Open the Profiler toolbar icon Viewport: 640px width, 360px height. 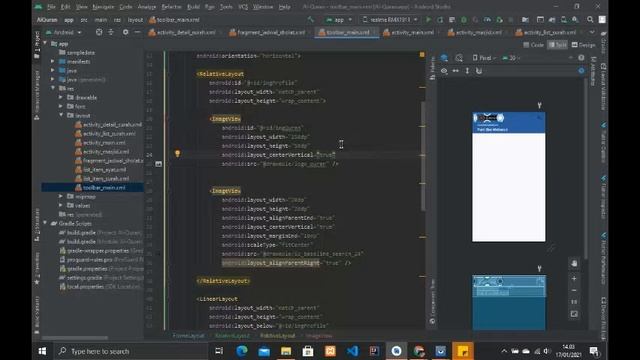(487, 20)
